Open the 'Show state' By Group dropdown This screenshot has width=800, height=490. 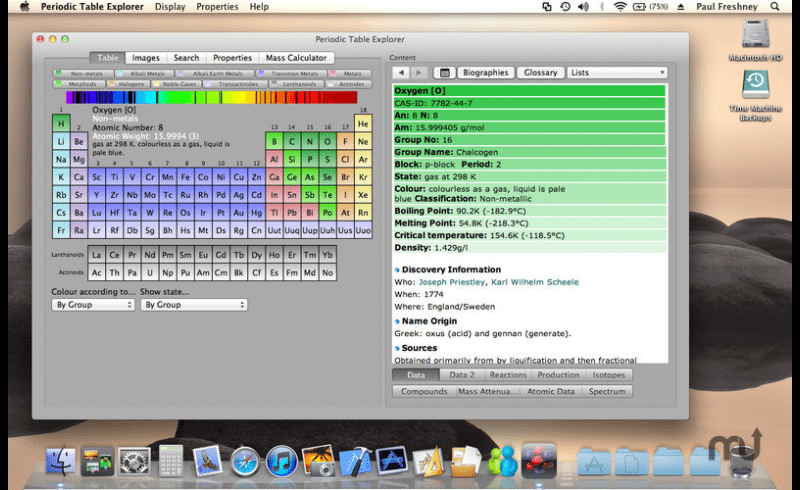(x=194, y=305)
